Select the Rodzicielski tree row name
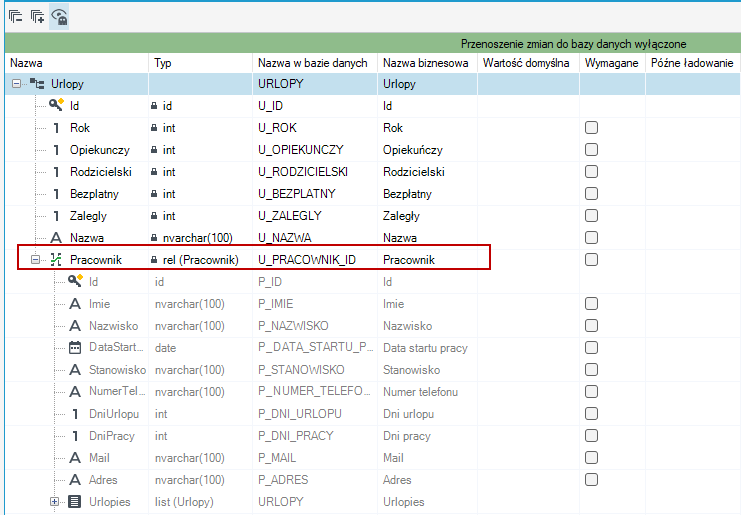Viewport: 741px width, 515px height. (x=101, y=172)
